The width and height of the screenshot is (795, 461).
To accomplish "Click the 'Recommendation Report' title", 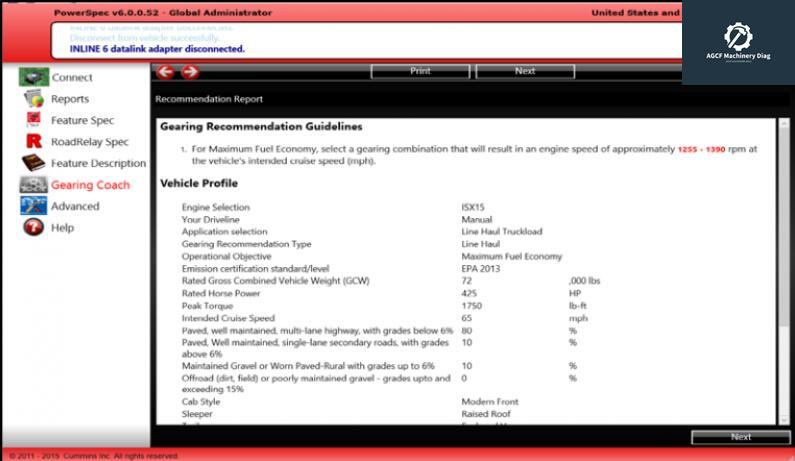I will 209,99.
